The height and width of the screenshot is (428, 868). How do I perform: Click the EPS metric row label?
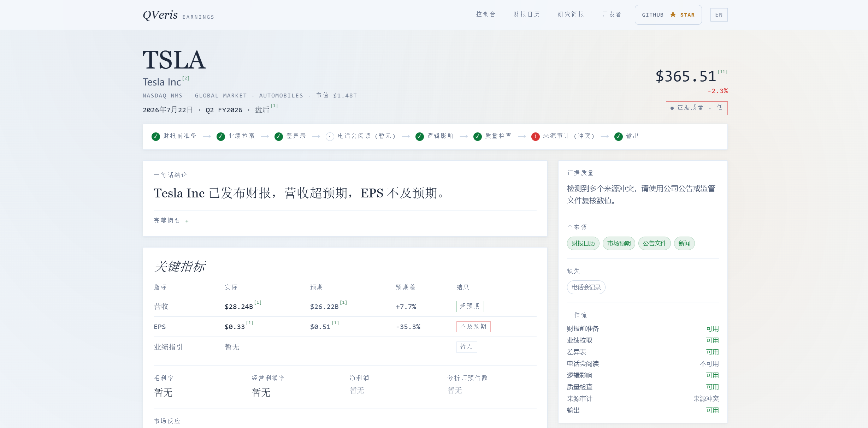click(160, 327)
